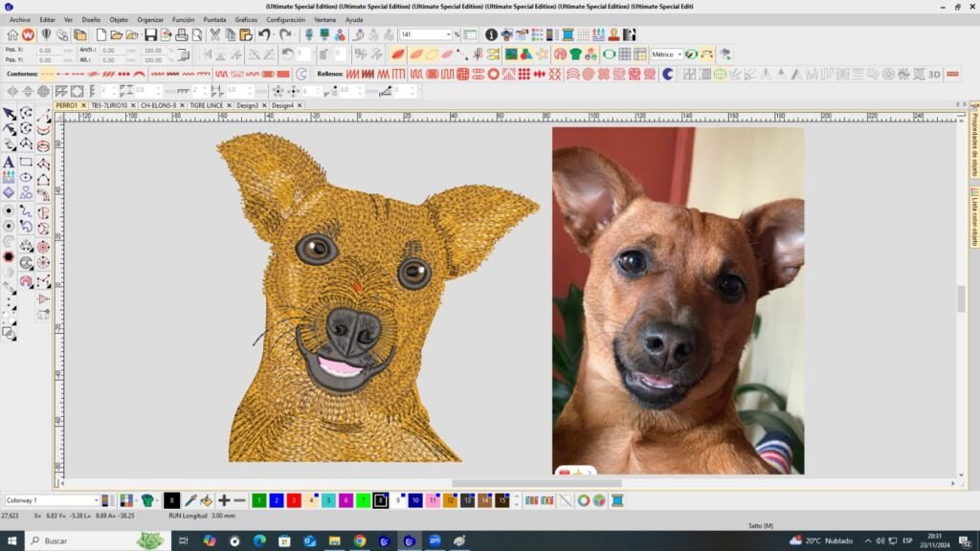Select the lettering text tool
Screen dimensions: 980x551
coord(9,162)
